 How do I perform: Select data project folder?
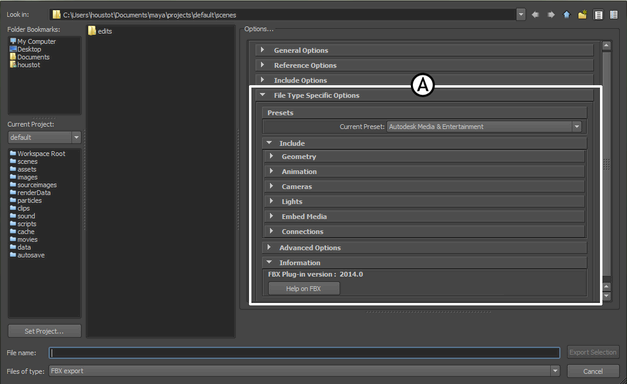[20, 247]
